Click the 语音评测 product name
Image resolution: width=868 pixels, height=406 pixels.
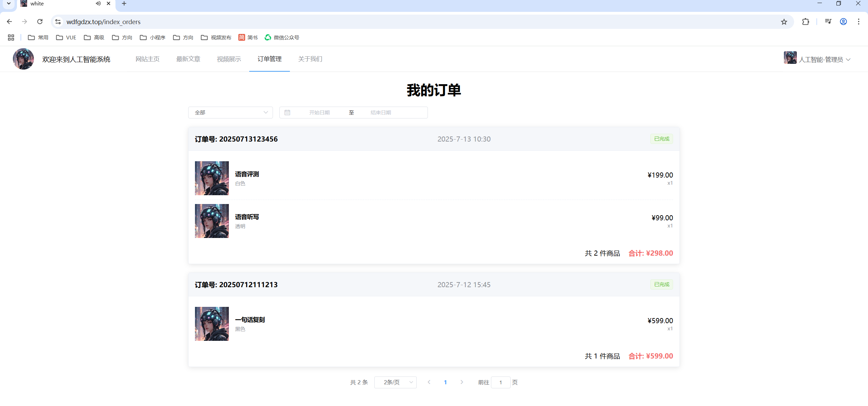pyautogui.click(x=247, y=174)
